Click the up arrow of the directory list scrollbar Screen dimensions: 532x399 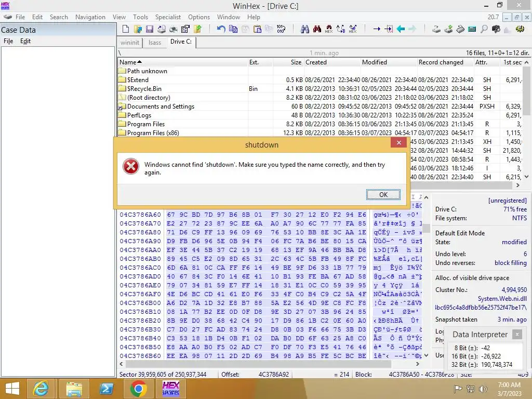527,62
